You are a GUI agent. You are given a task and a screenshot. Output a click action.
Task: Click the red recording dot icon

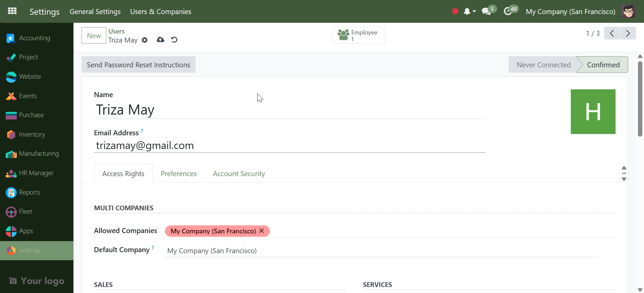[x=455, y=11]
